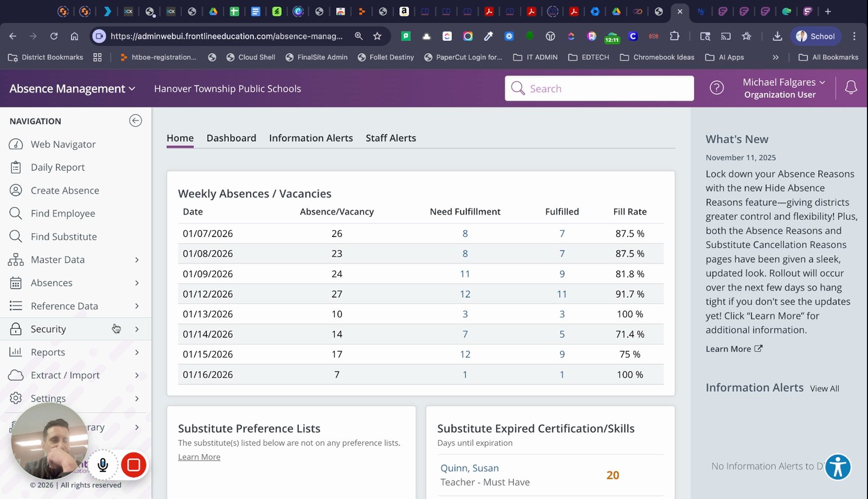Open the School profile button
The image size is (868, 499).
(815, 36)
